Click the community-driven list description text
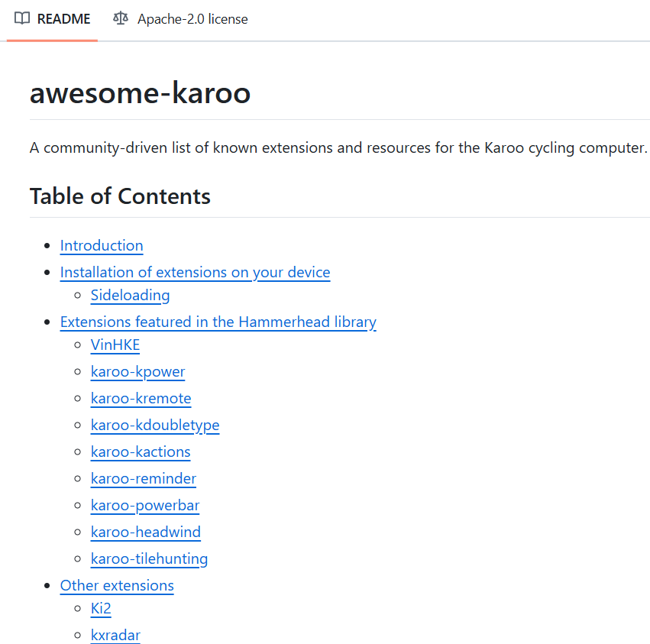Image resolution: width=650 pixels, height=644 pixels. click(338, 148)
